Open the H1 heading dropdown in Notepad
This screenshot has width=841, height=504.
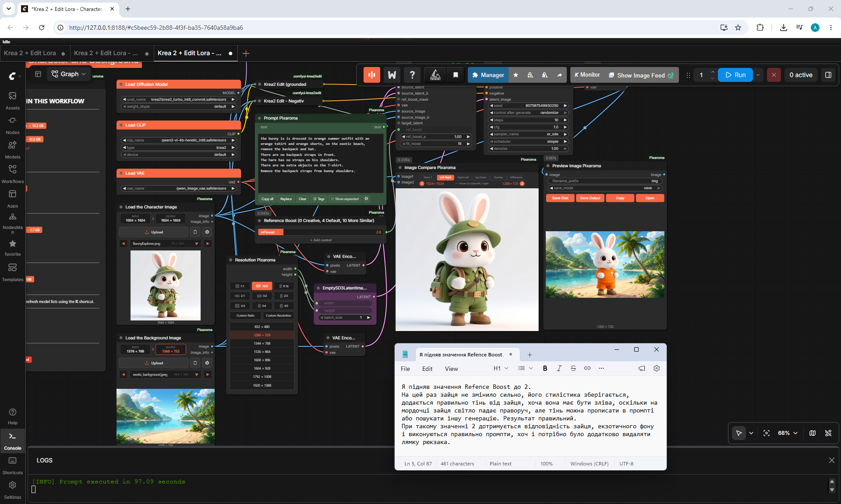[x=501, y=368]
